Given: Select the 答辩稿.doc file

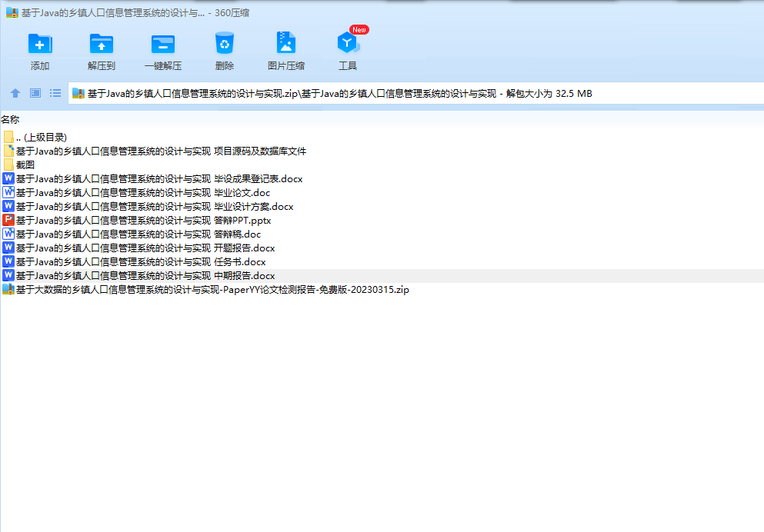Looking at the screenshot, I should [382, 234].
